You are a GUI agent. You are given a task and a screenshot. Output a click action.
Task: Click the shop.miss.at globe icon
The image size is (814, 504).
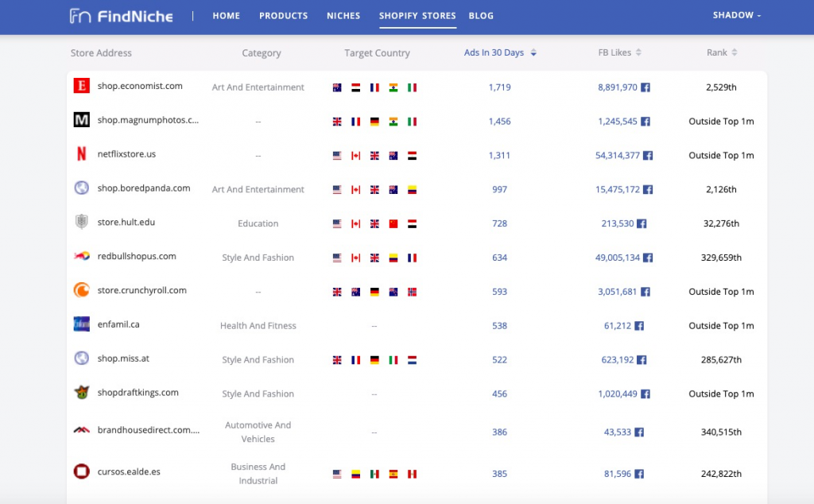point(82,359)
